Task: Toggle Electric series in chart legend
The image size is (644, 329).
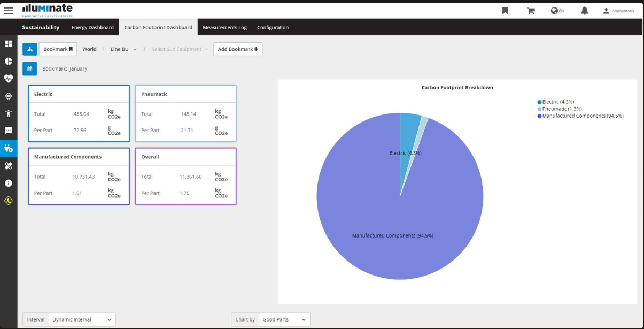Action: point(557,102)
